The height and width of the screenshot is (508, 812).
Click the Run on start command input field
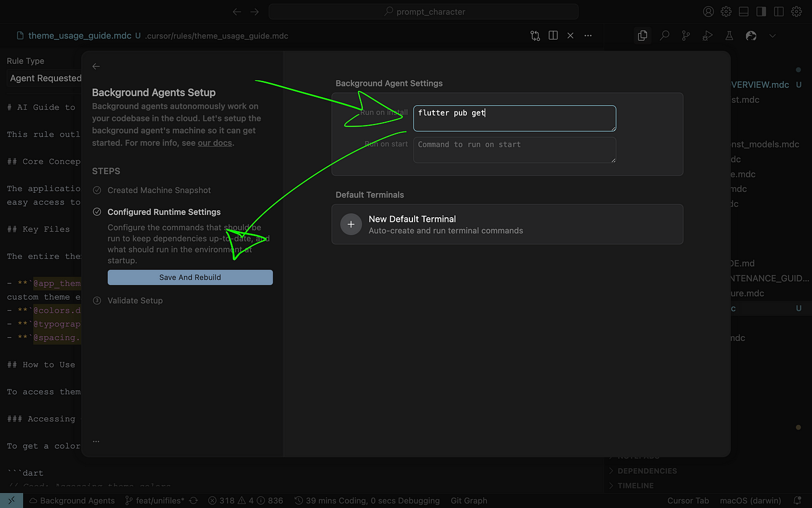click(x=514, y=149)
